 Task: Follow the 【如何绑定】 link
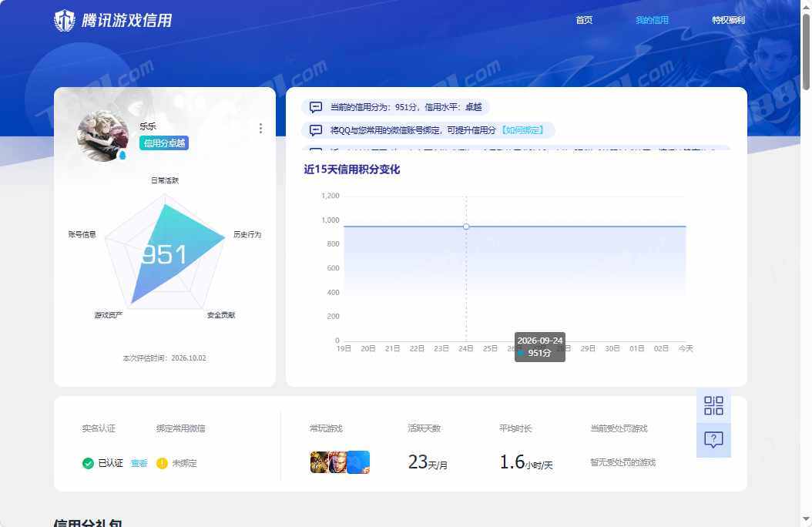(522, 130)
